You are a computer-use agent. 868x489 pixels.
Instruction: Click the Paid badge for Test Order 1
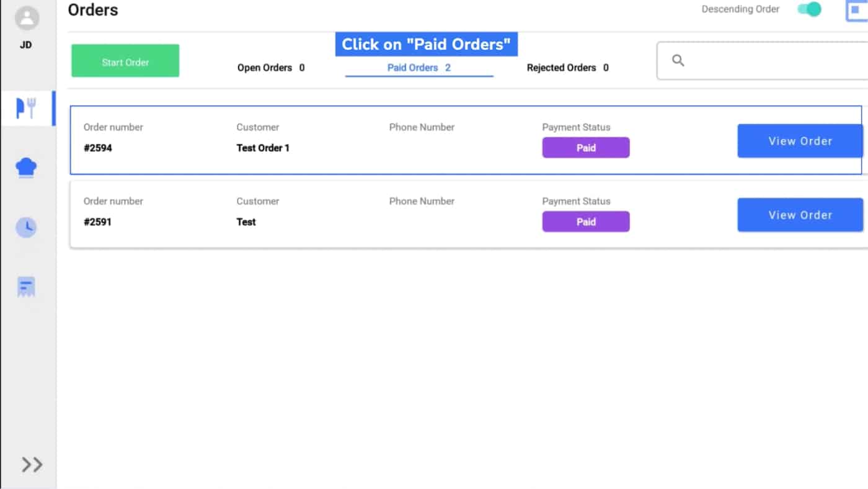tap(586, 148)
